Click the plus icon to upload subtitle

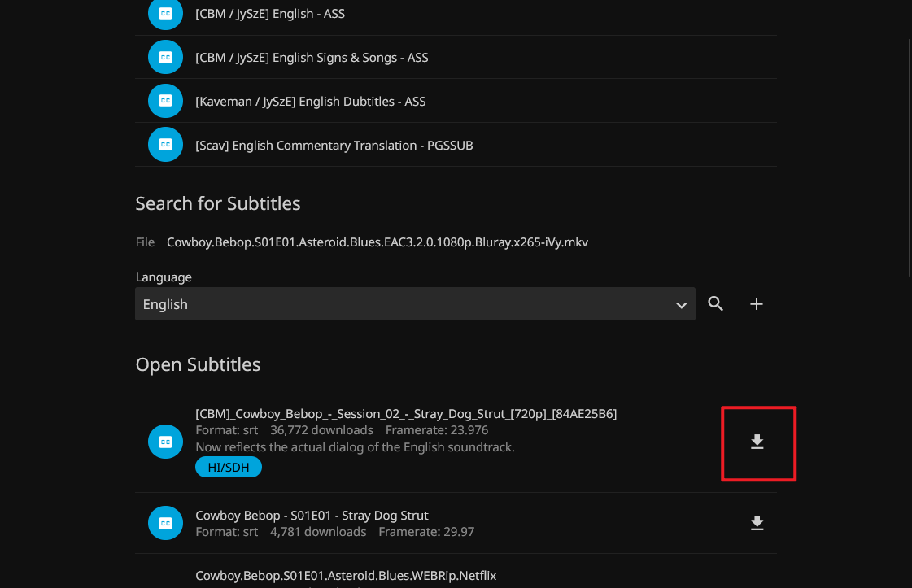tap(757, 304)
